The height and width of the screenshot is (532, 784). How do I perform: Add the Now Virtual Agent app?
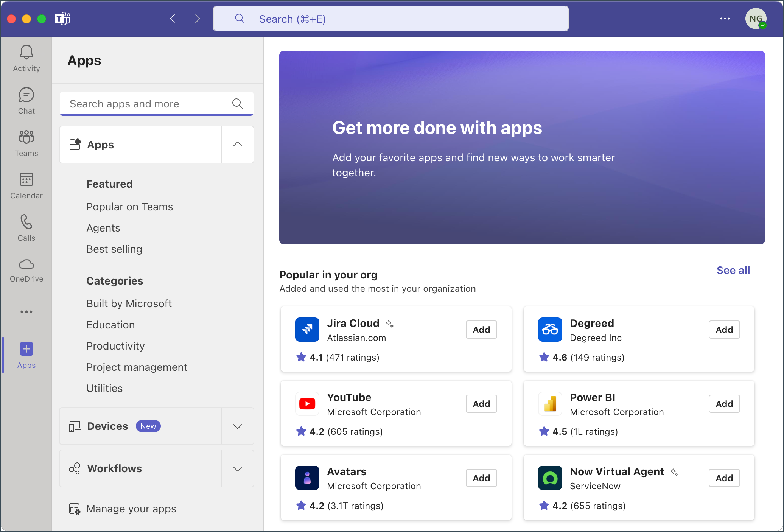point(724,478)
